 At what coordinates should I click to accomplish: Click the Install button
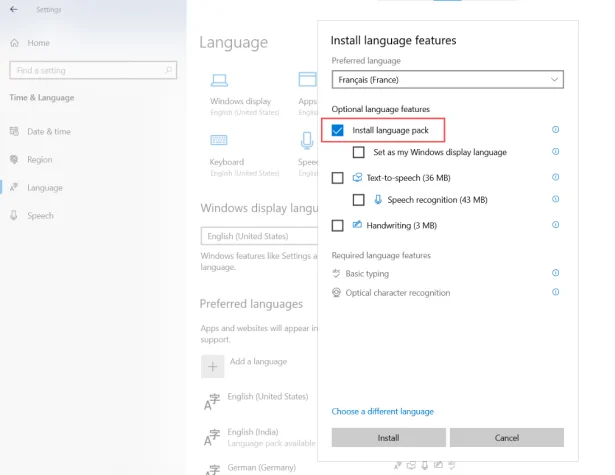(x=389, y=438)
